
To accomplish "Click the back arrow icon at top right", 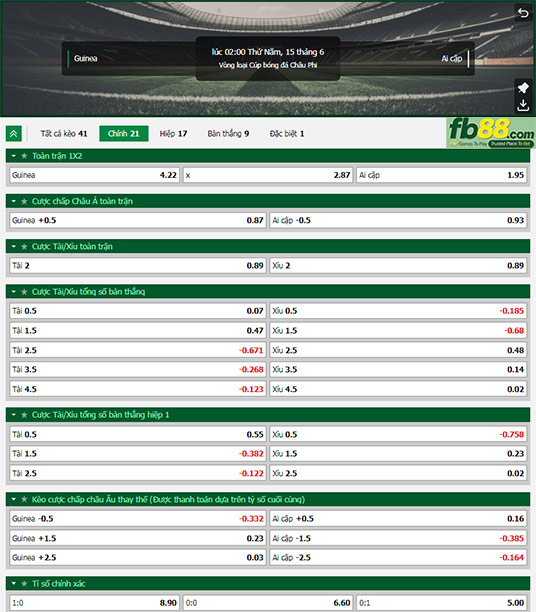I will pos(523,13).
